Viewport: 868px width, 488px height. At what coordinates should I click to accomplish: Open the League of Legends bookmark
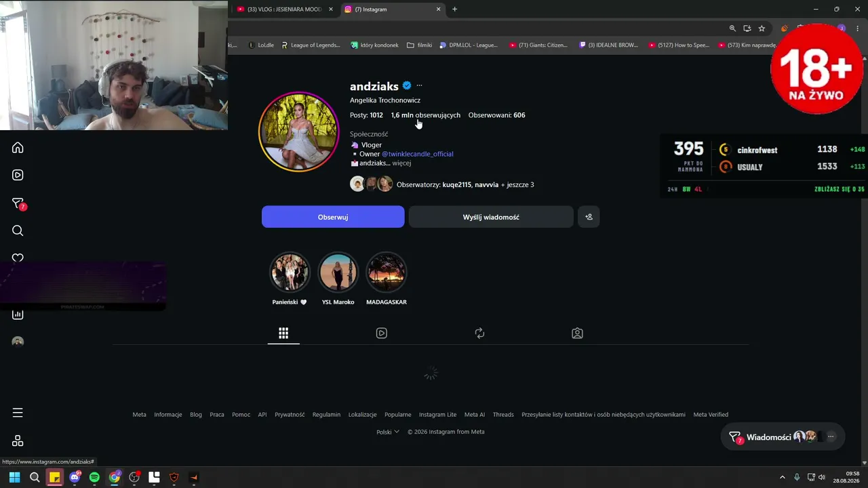tap(311, 45)
